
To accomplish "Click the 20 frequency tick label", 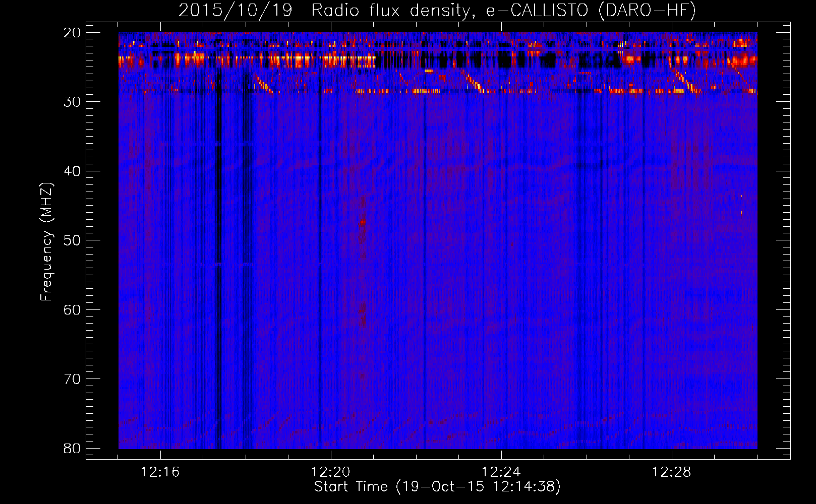I will pyautogui.click(x=72, y=33).
